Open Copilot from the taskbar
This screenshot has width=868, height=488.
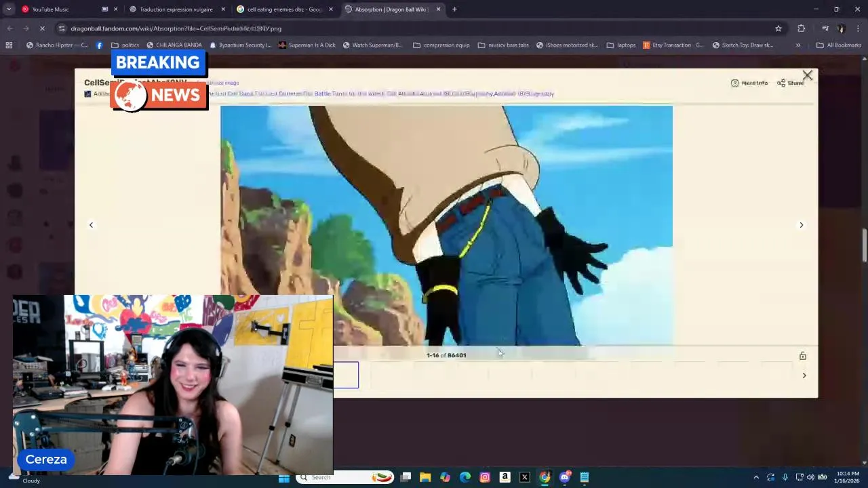click(445, 478)
